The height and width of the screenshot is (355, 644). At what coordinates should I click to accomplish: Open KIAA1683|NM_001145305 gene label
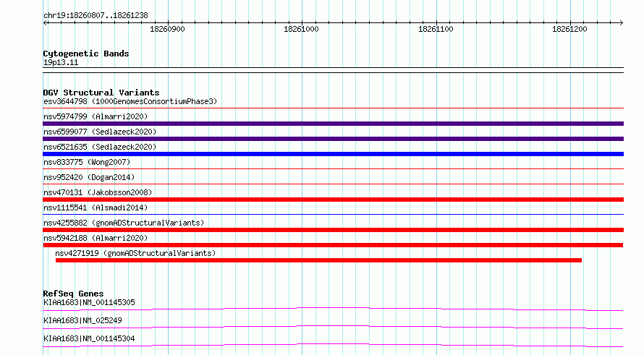tap(89, 302)
